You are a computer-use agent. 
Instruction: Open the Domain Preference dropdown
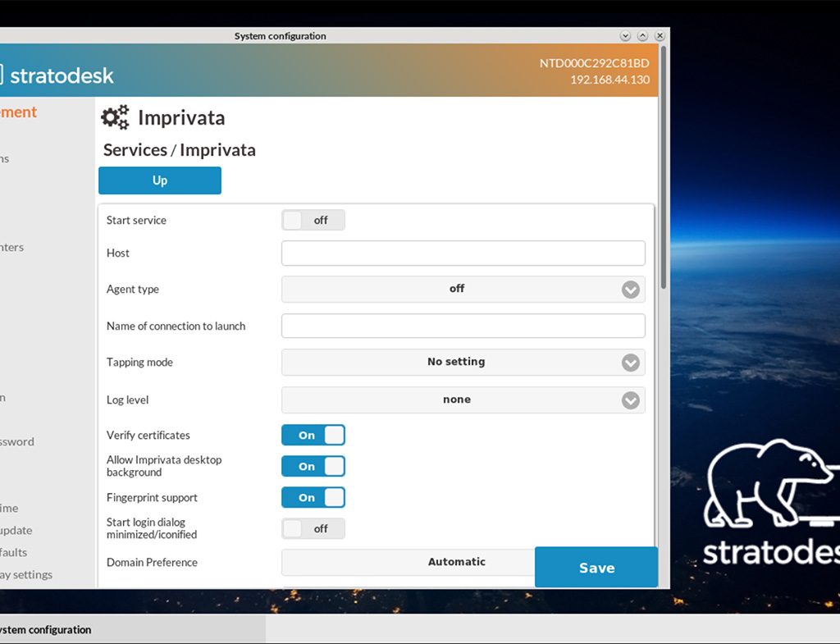(409, 562)
